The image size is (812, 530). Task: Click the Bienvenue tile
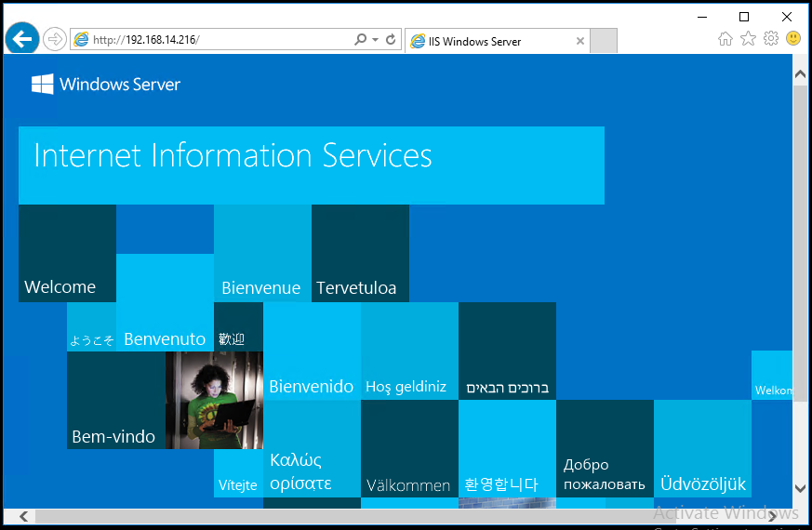click(x=262, y=253)
